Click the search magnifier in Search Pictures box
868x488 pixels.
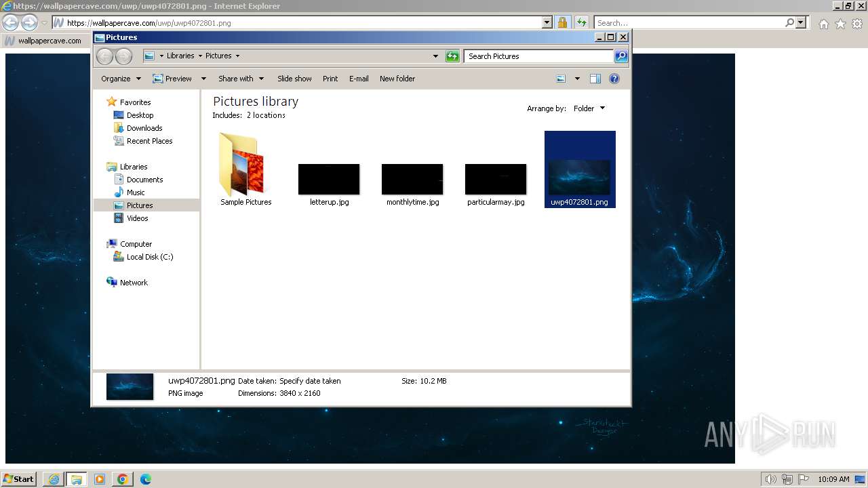[x=621, y=56]
